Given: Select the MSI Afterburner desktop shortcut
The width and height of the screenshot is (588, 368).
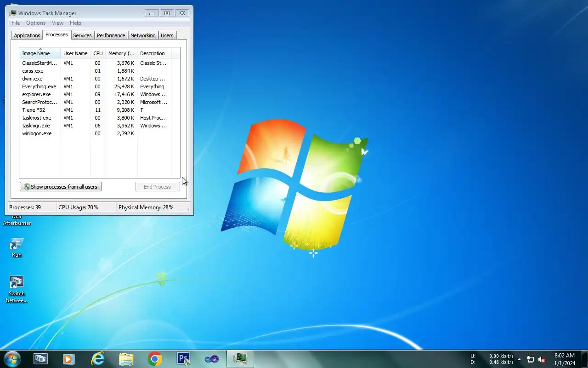Looking at the screenshot, I should coord(17,220).
